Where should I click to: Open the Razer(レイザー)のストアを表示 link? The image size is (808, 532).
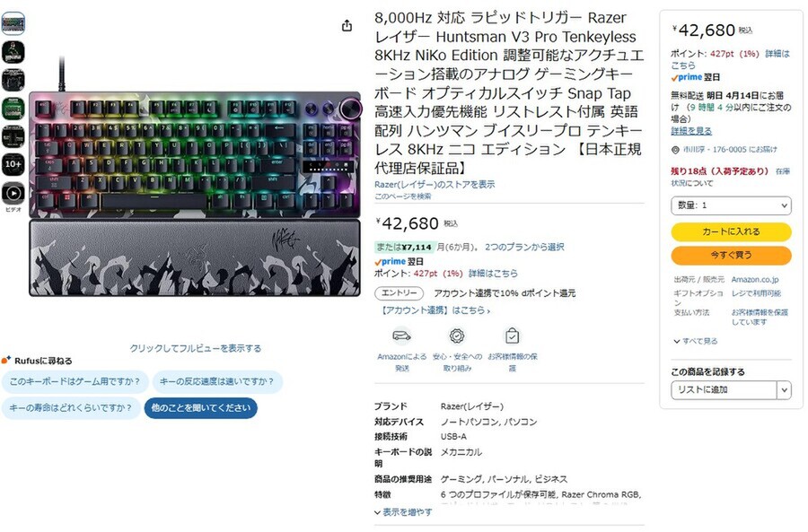[435, 185]
